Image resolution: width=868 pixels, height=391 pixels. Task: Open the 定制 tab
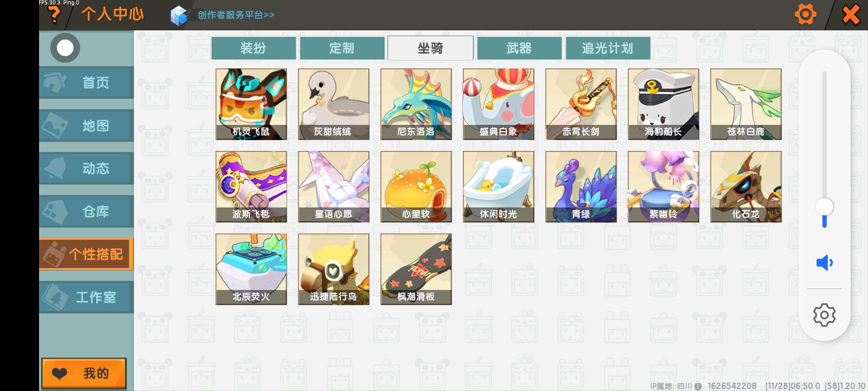pyautogui.click(x=342, y=48)
